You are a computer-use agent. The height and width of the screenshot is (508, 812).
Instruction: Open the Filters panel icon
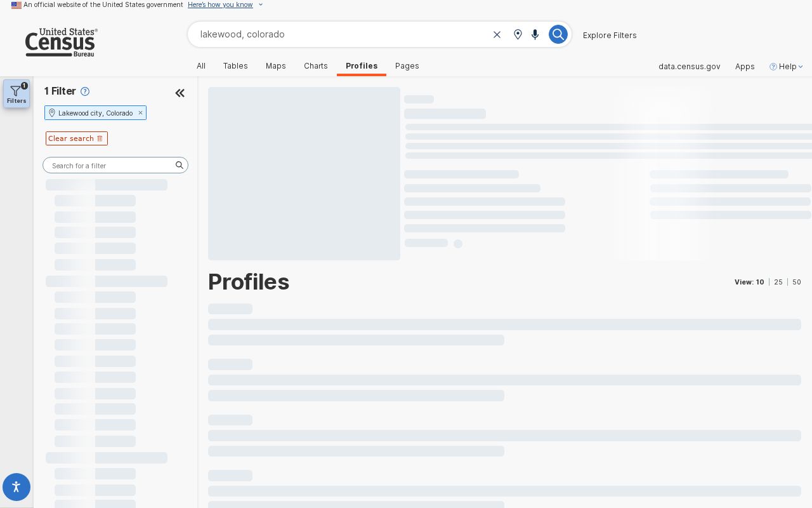(x=16, y=94)
